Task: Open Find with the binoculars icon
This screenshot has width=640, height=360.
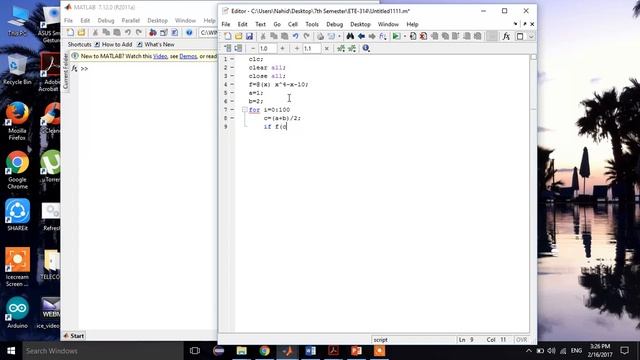Action: point(350,36)
